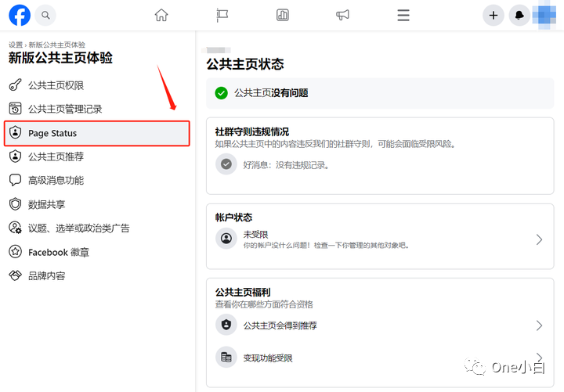The width and height of the screenshot is (564, 392).
Task: Click the 设置 breadcrumb link
Action: click(16, 45)
